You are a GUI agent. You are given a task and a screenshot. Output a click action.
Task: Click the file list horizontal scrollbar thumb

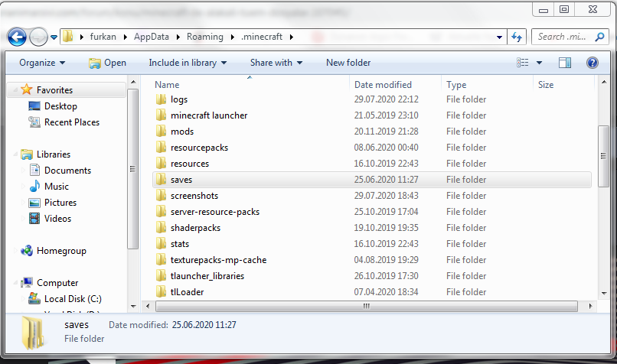click(x=367, y=306)
